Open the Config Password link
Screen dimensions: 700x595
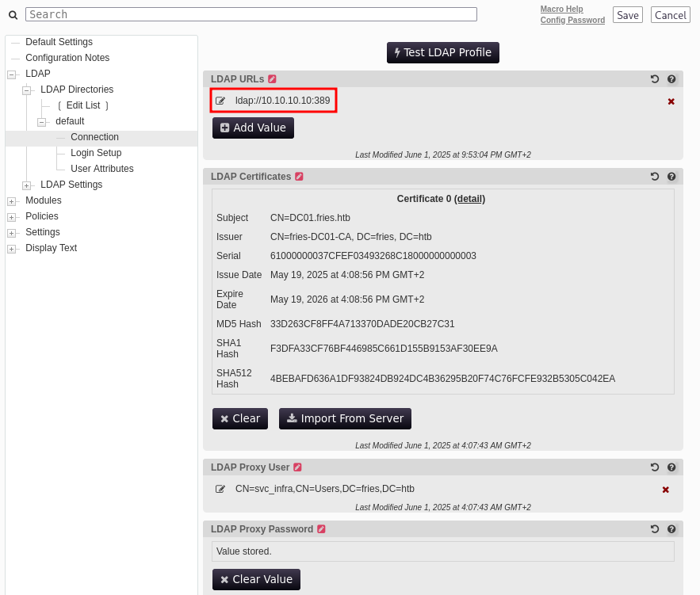click(572, 20)
